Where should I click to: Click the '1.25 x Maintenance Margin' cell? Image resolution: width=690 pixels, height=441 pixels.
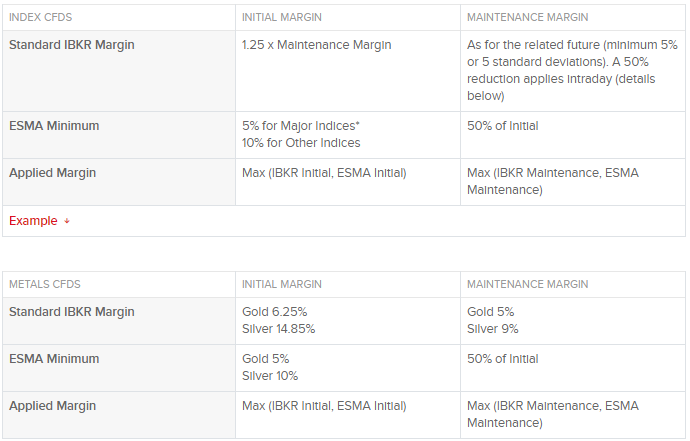tap(316, 45)
